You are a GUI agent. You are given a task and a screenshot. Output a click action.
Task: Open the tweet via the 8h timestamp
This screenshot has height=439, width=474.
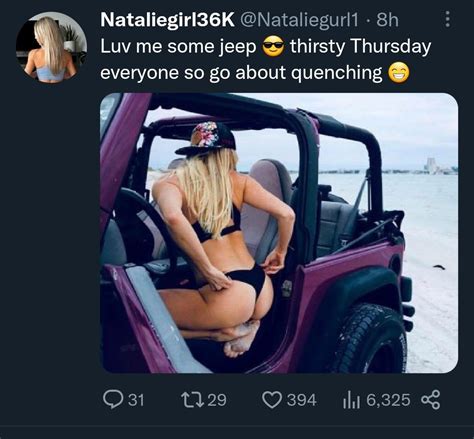tap(387, 20)
